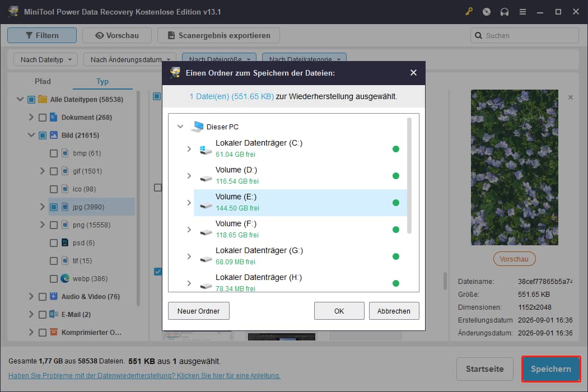588x392 pixels.
Task: Click the Speichern button
Action: click(551, 368)
